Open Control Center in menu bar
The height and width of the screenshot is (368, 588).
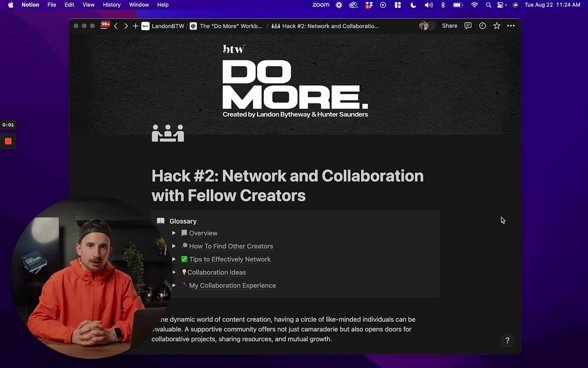(501, 5)
